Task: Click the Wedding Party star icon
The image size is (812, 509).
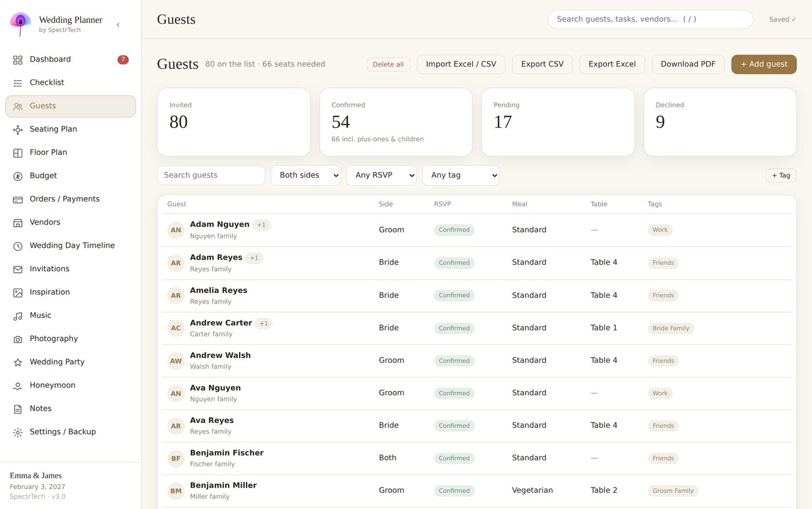Action: (18, 362)
